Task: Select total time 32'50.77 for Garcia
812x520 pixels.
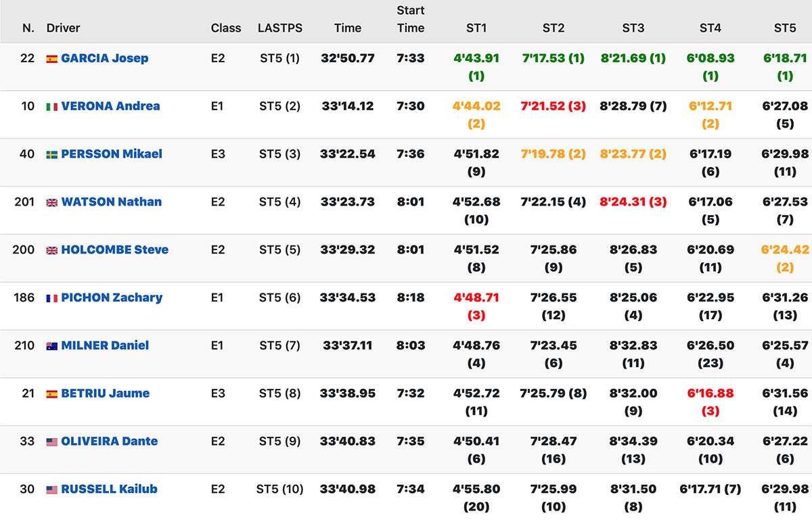Action: pyautogui.click(x=348, y=58)
